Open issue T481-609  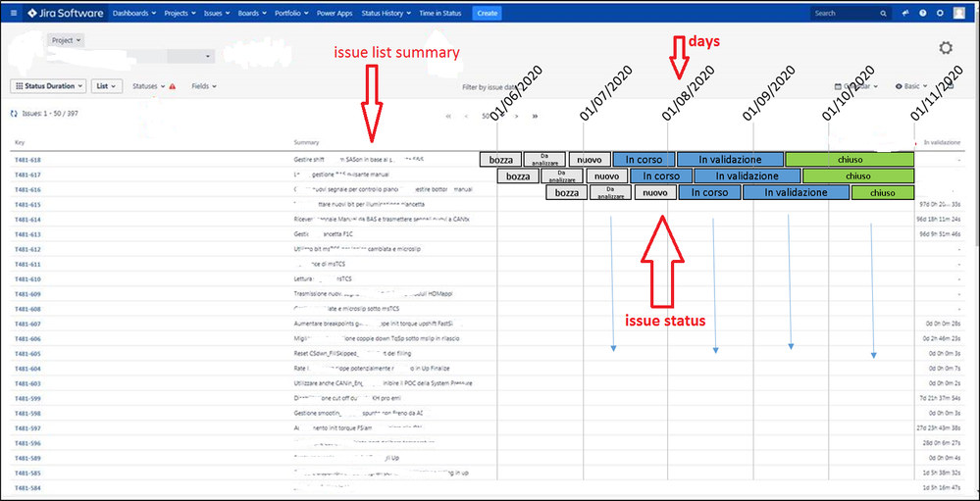click(x=27, y=294)
